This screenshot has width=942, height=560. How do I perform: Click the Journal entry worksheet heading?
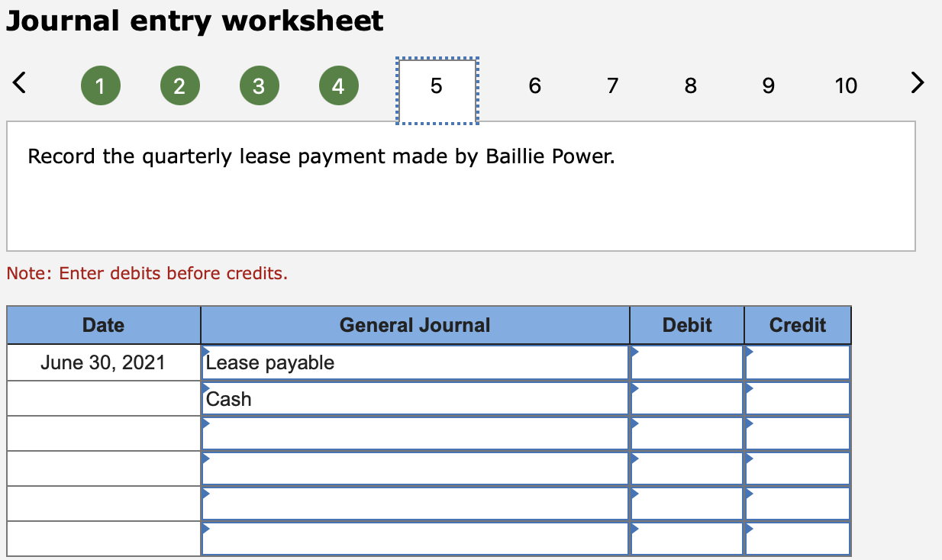(x=195, y=21)
